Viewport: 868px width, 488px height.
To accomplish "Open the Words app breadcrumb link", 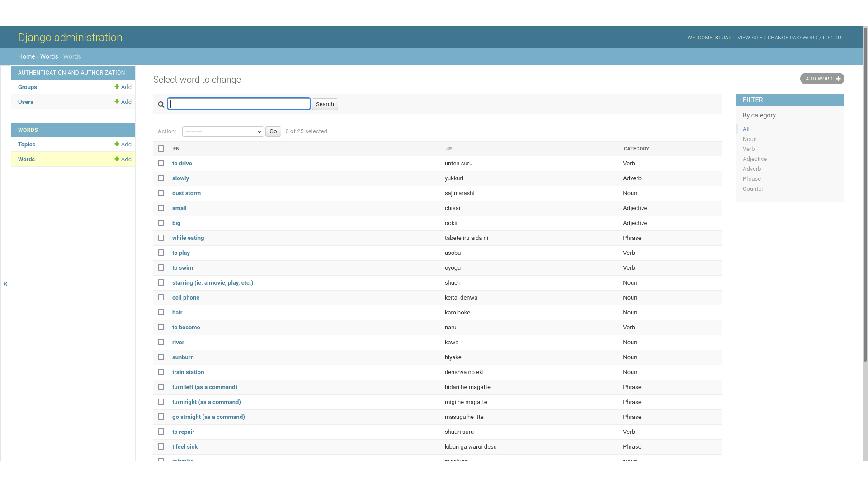I will [x=49, y=56].
